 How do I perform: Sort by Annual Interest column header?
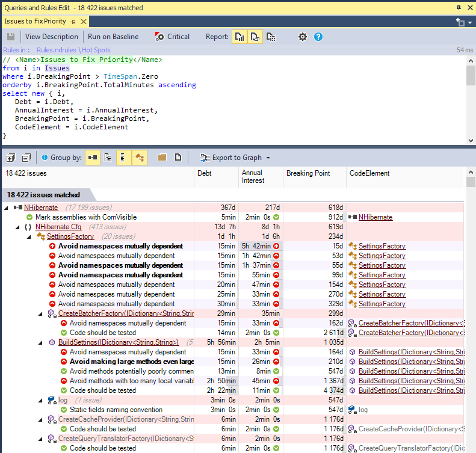click(261, 177)
